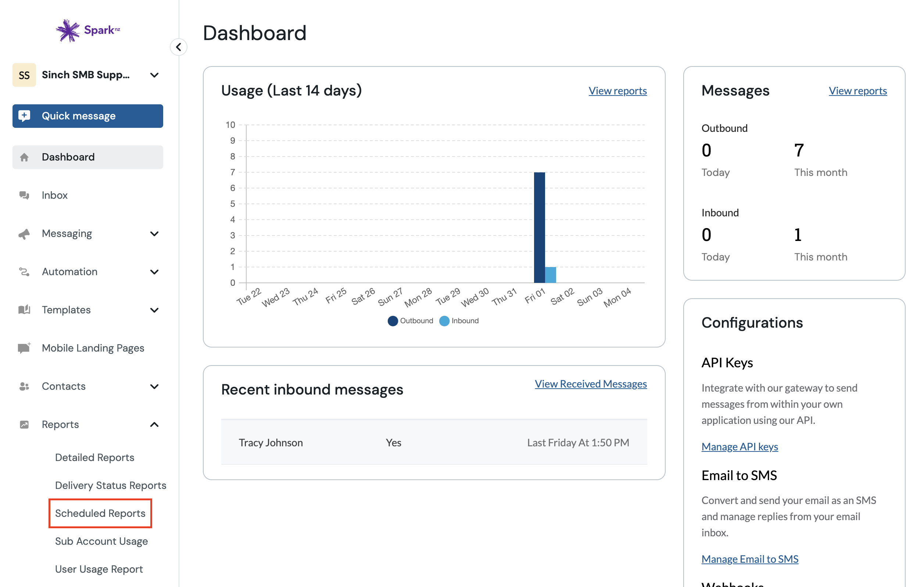Click the Templates book icon
This screenshot has height=587, width=924.
pyautogui.click(x=24, y=310)
